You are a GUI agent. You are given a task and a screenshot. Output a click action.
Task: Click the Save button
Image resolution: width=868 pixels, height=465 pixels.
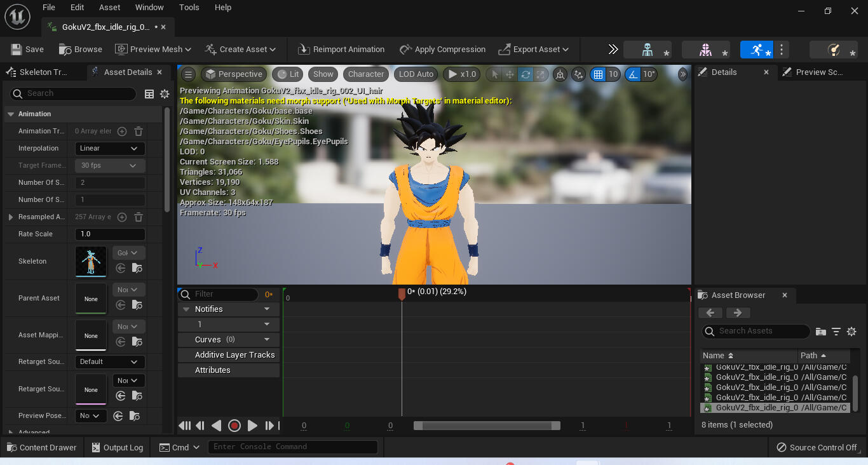[x=27, y=49]
